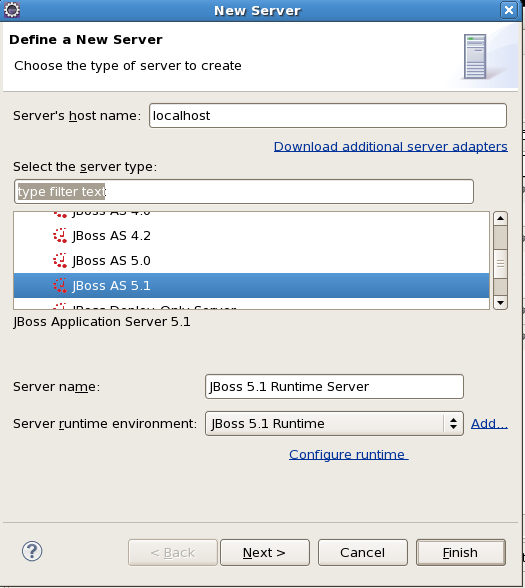Click the Add... runtime link

pos(489,424)
